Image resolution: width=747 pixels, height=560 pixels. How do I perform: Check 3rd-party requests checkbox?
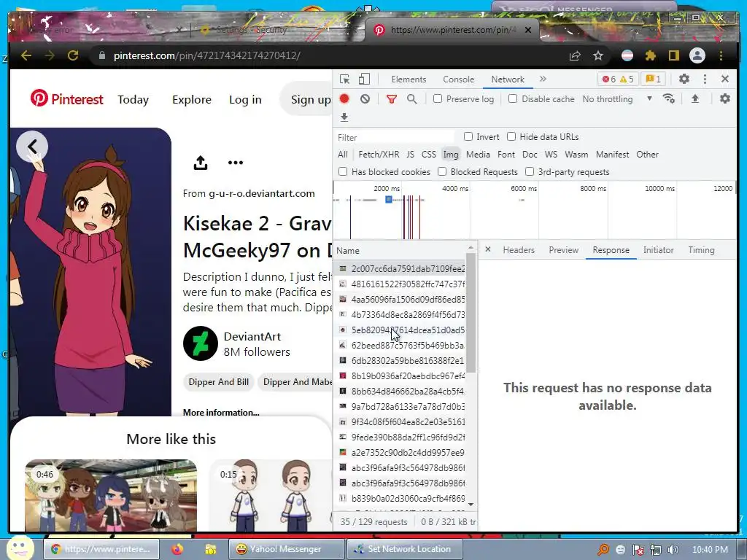tap(530, 171)
